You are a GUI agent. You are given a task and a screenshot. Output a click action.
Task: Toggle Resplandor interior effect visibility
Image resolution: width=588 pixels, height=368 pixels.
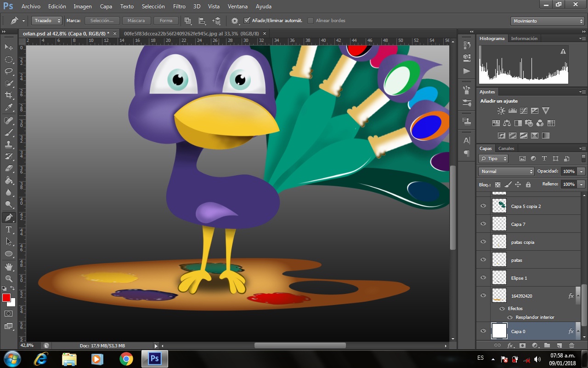point(510,317)
